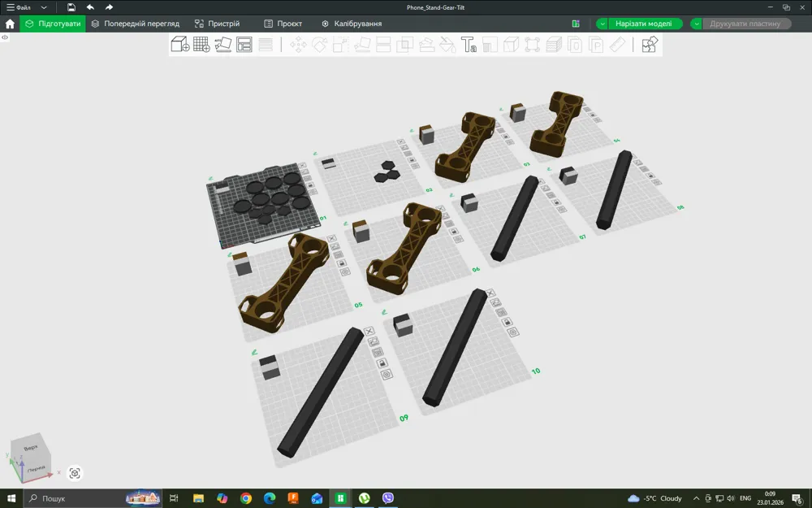Screen dimensions: 812x508
Task: Click the fit camera view icon
Action: 75,473
